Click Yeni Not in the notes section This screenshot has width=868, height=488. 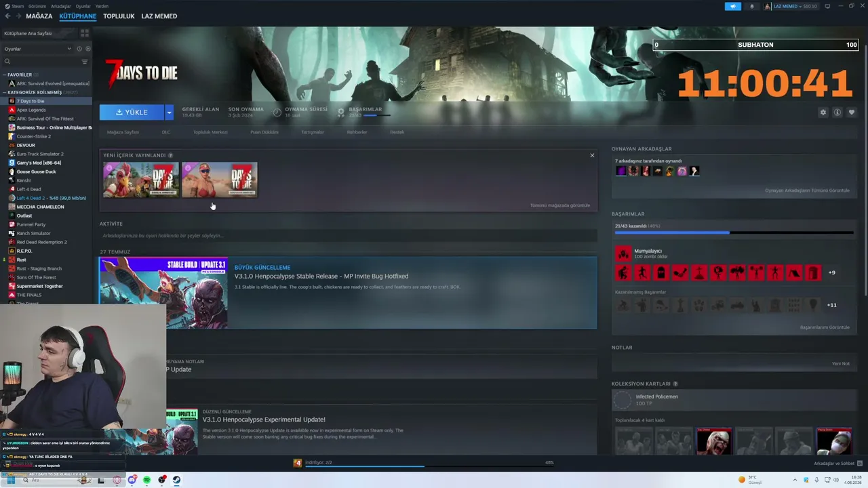(841, 363)
